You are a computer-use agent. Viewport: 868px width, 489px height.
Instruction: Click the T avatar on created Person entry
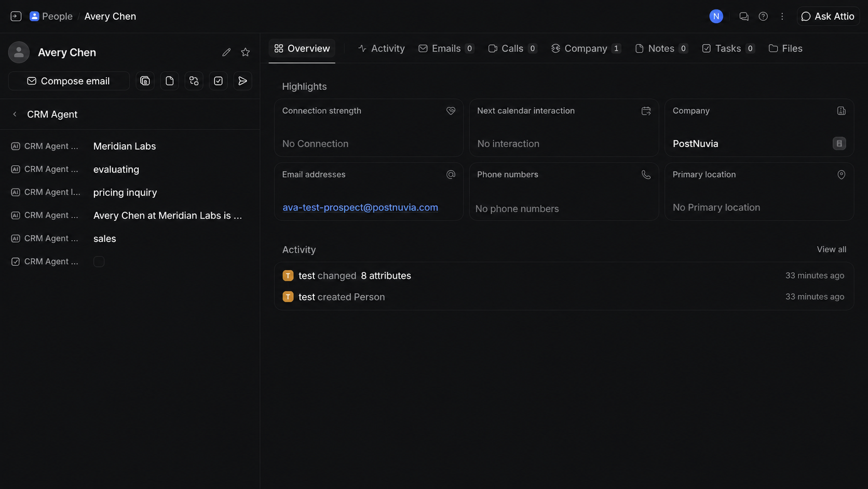pyautogui.click(x=288, y=297)
